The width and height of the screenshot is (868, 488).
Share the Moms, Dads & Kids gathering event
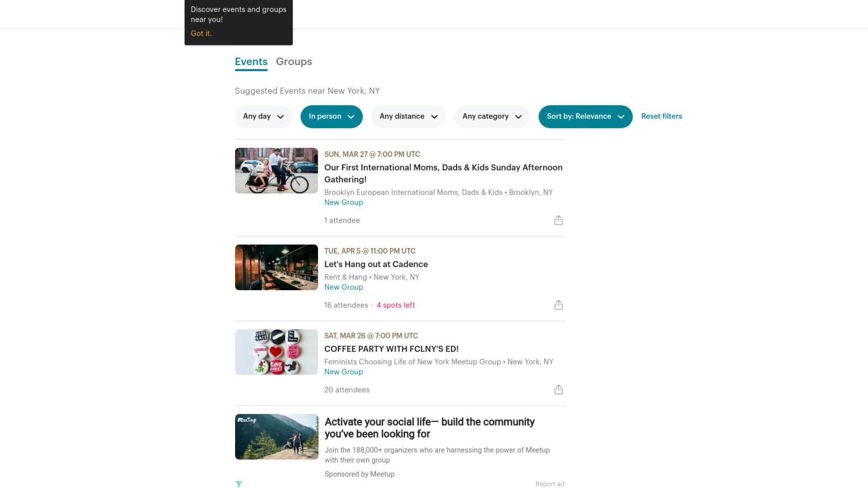point(558,220)
